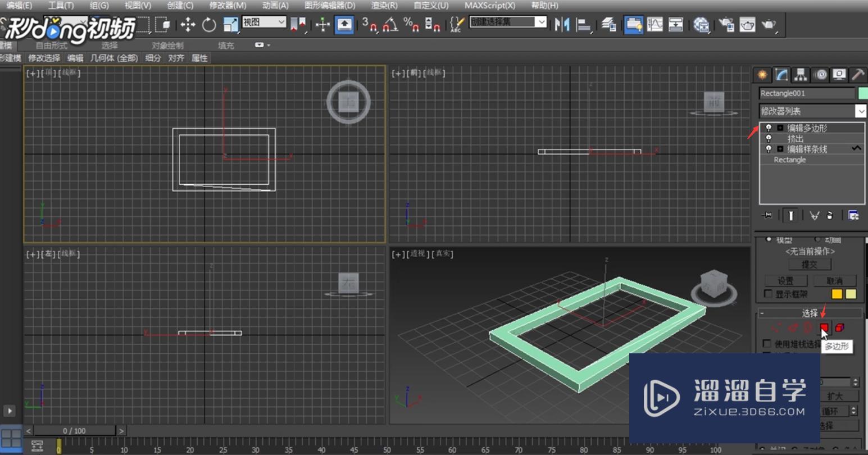
Task: Open the Utilities panel hammer icon
Action: tap(858, 74)
